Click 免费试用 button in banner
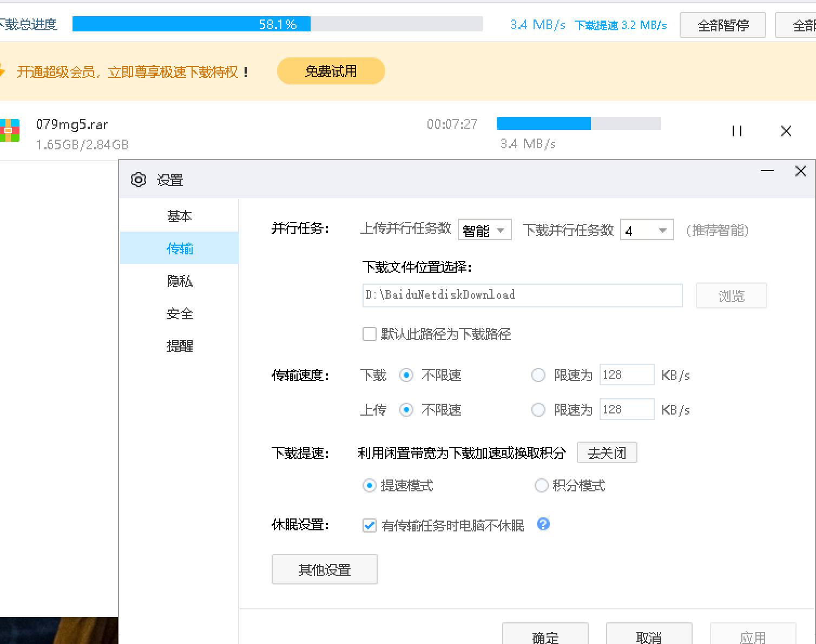816x644 pixels. (331, 71)
